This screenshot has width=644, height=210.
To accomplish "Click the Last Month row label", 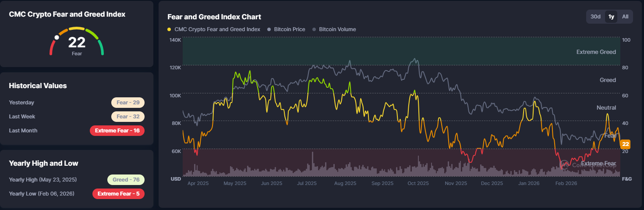I will [23, 131].
